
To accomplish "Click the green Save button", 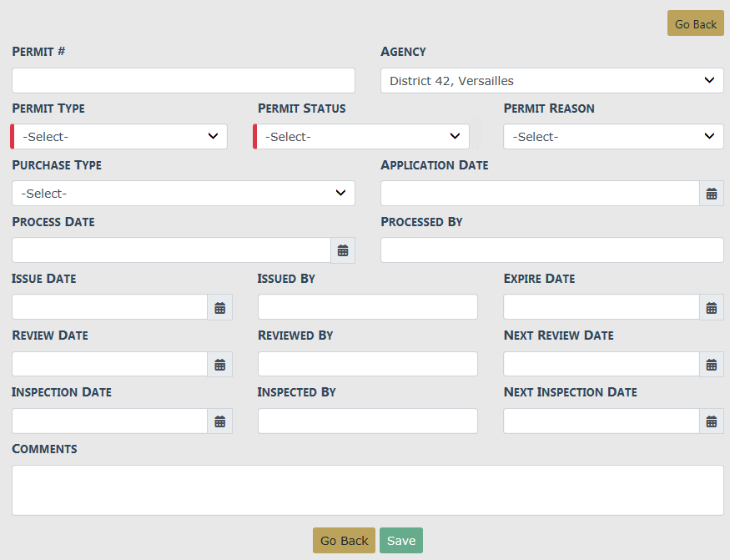I will (401, 541).
